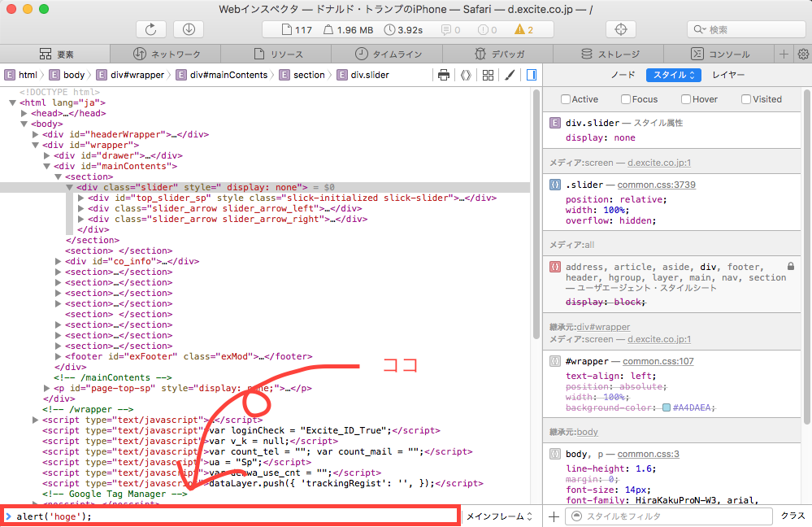Click the warnings triangle count indicator
The width and height of the screenshot is (812, 527).
tap(523, 29)
